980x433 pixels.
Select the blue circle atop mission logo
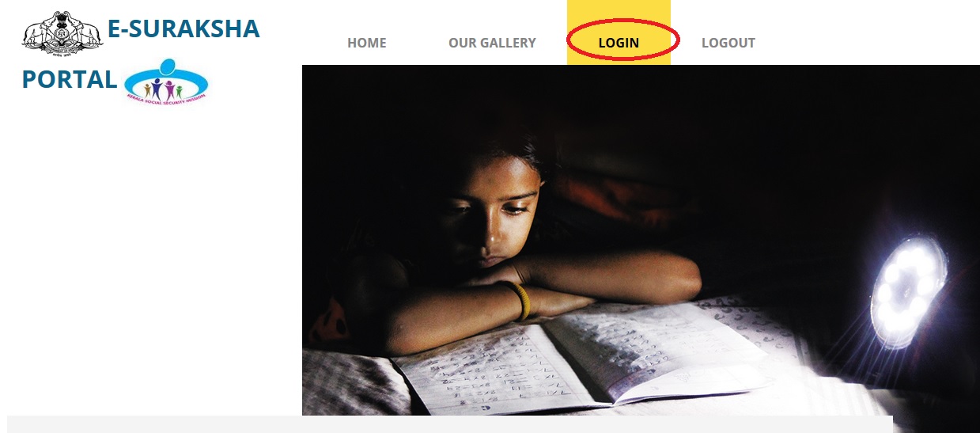click(x=166, y=66)
